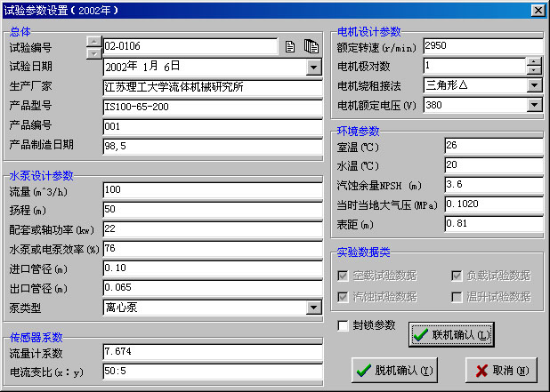Click the 当时当地大气压 field showing 0.1020
This screenshot has height=392, width=550.
tap(494, 204)
